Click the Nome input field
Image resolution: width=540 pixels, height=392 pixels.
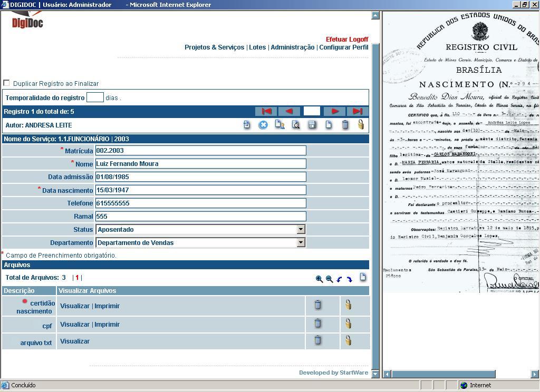pyautogui.click(x=201, y=163)
